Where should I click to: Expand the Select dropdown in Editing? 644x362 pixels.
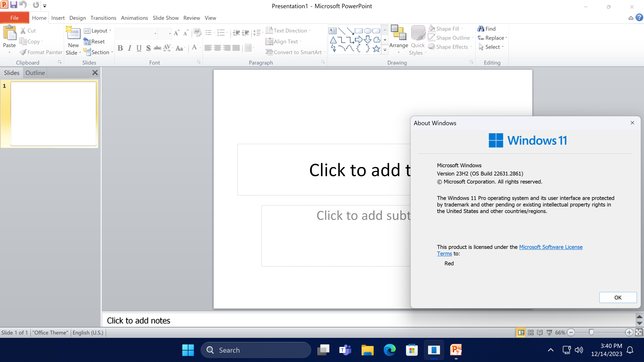click(492, 47)
